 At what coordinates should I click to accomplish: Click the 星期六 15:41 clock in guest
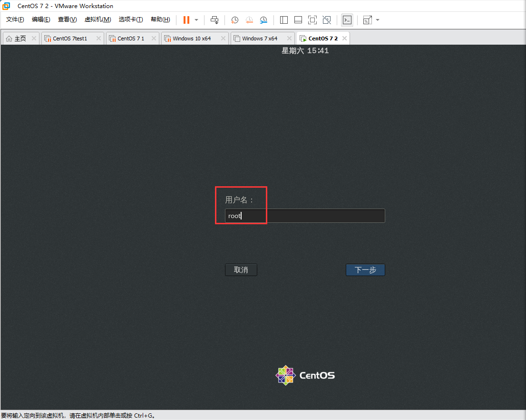[305, 51]
